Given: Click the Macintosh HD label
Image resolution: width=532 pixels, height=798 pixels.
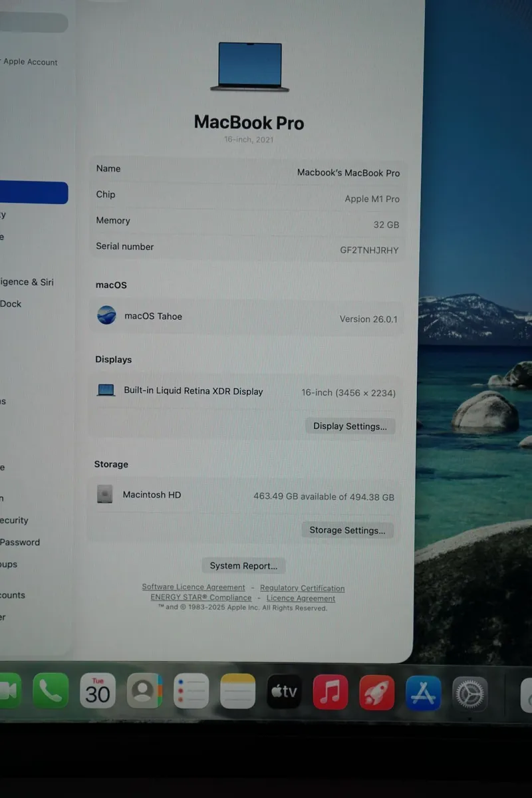Looking at the screenshot, I should (152, 495).
